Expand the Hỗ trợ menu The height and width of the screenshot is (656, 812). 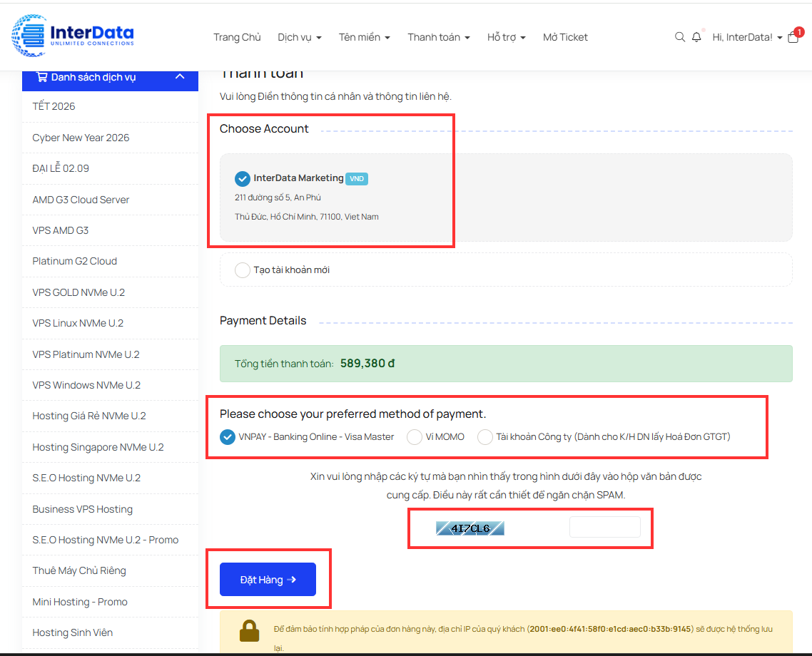506,37
